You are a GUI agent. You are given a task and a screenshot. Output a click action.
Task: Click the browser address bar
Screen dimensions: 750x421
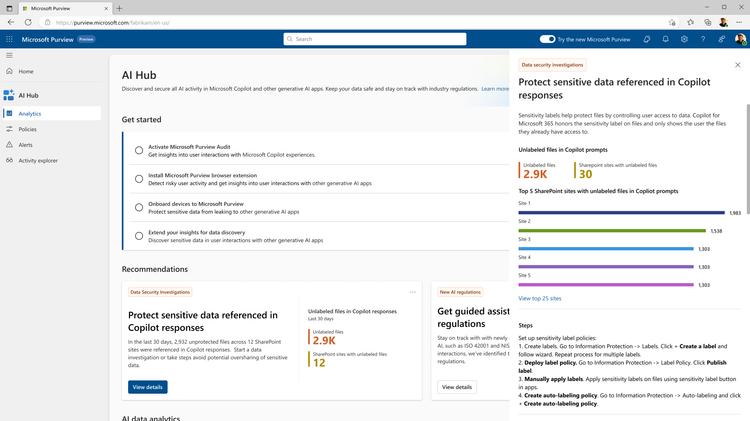[360, 22]
